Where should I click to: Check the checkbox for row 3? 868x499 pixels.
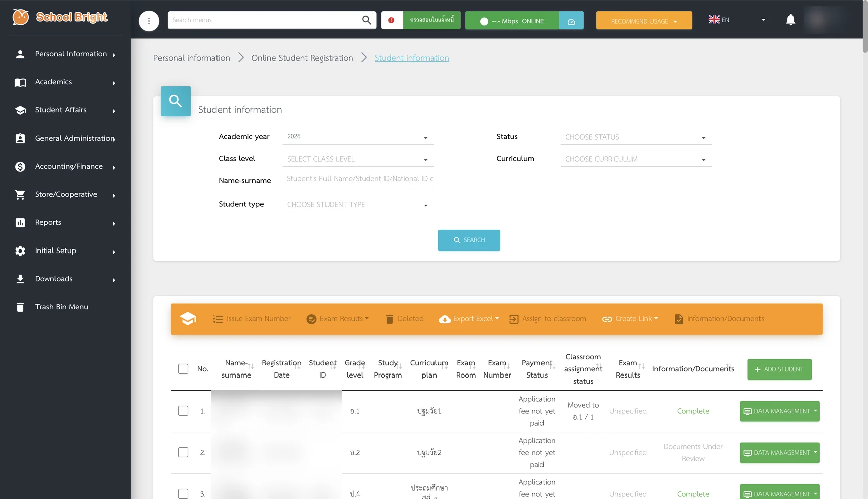tap(183, 494)
